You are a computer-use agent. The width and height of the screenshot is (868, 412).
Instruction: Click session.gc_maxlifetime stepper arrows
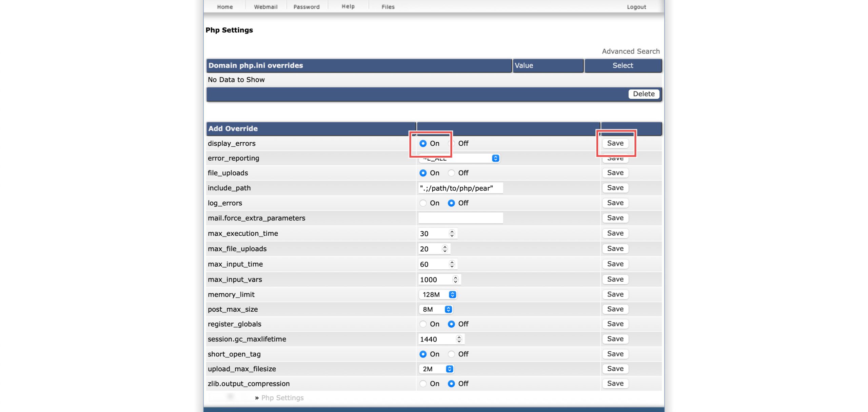click(459, 339)
